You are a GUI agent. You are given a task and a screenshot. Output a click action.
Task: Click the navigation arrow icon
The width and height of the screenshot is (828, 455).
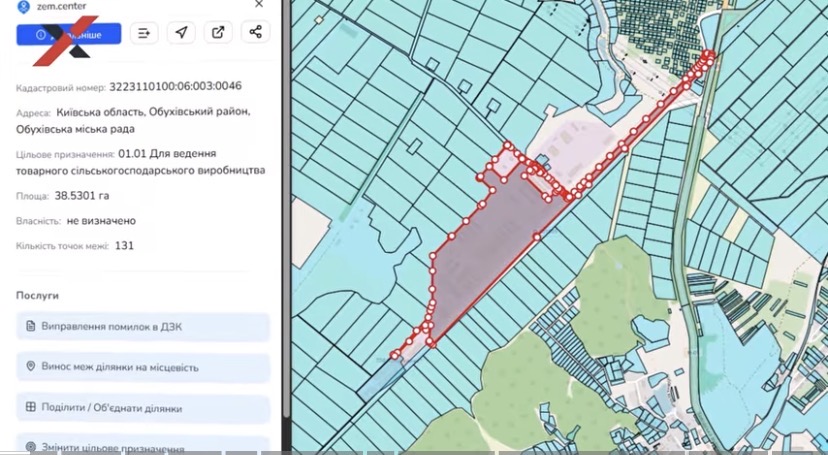click(x=181, y=32)
